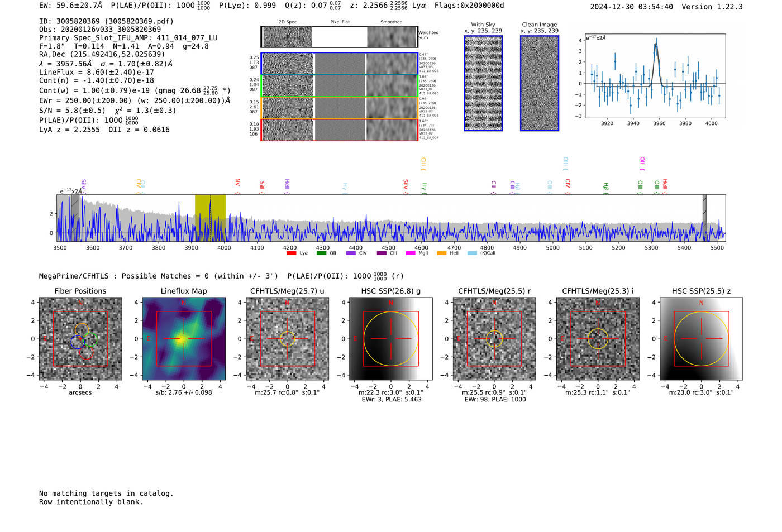
Task: Click the CFHTLS/Meg(25.7) u cutout
Action: pyautogui.click(x=287, y=339)
